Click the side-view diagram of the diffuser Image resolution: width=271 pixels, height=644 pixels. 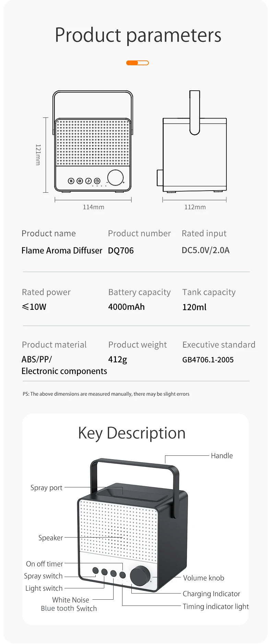195,155
